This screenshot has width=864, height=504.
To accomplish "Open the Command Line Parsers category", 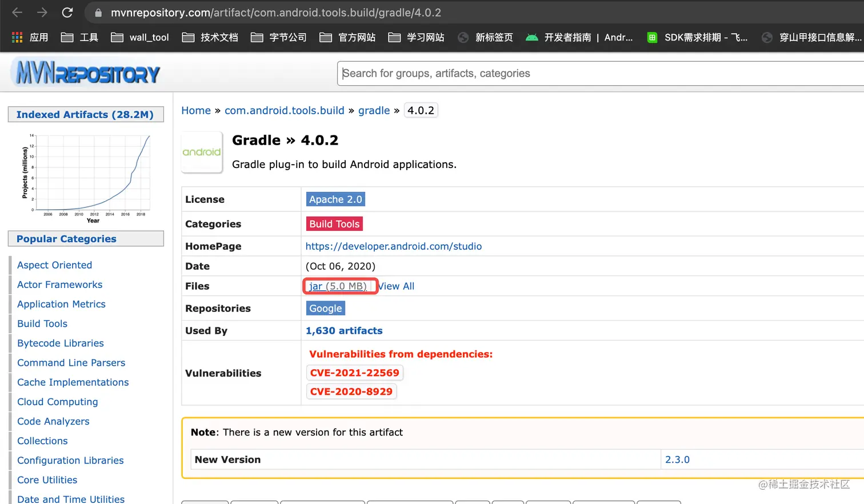I will [x=71, y=363].
